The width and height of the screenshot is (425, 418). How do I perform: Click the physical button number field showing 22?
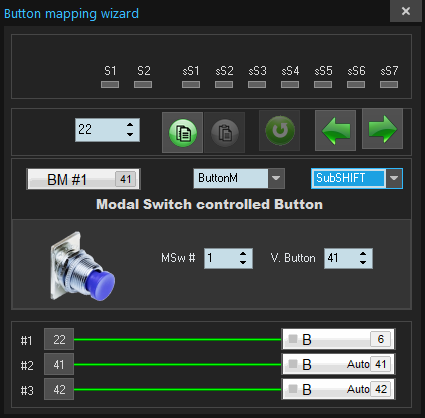(107, 130)
